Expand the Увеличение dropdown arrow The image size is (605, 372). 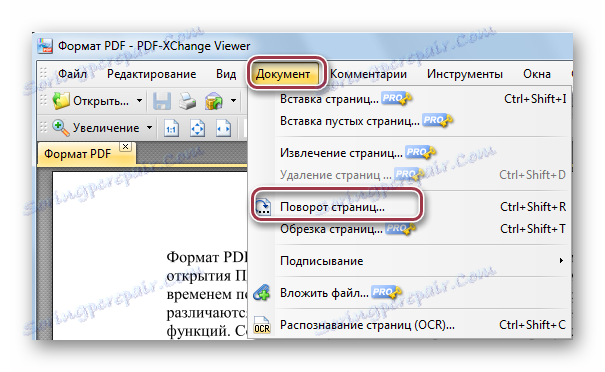149,128
